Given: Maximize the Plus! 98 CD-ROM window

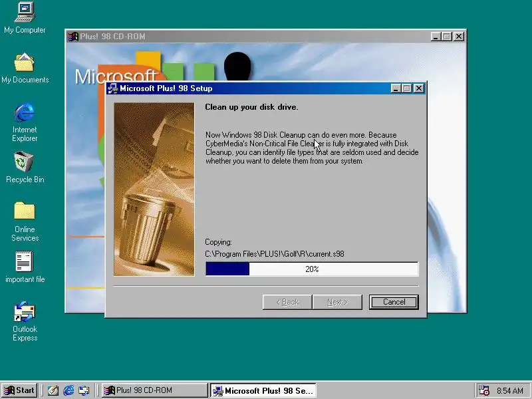Looking at the screenshot, I should point(446,37).
